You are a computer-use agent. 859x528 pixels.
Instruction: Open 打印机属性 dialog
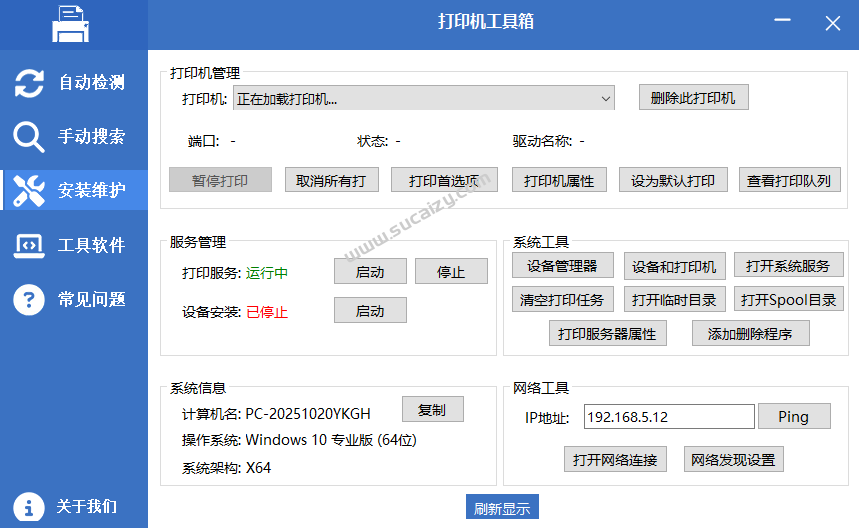(559, 180)
